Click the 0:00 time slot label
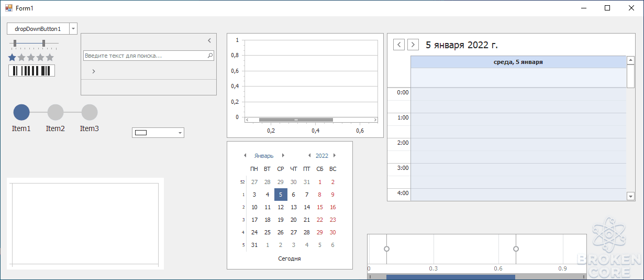644x280 pixels. pos(403,92)
